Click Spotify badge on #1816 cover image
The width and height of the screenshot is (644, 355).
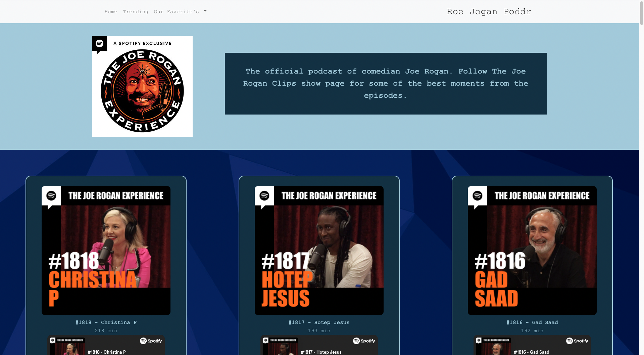(x=478, y=196)
